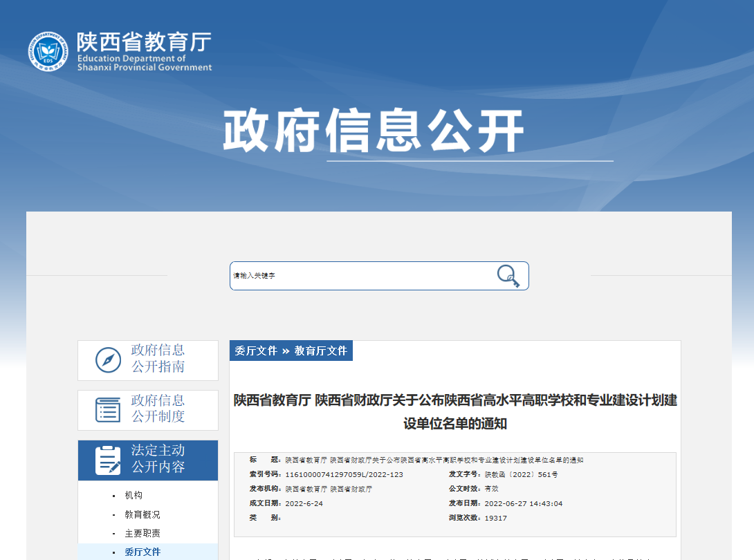Click the 委厅文件 breadcrumb link
The width and height of the screenshot is (754, 560).
(256, 351)
